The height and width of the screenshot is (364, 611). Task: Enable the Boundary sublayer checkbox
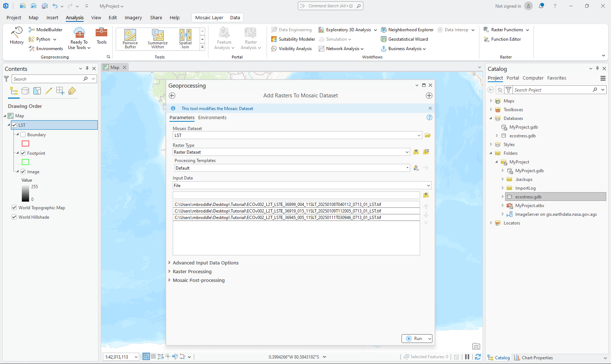(x=23, y=135)
